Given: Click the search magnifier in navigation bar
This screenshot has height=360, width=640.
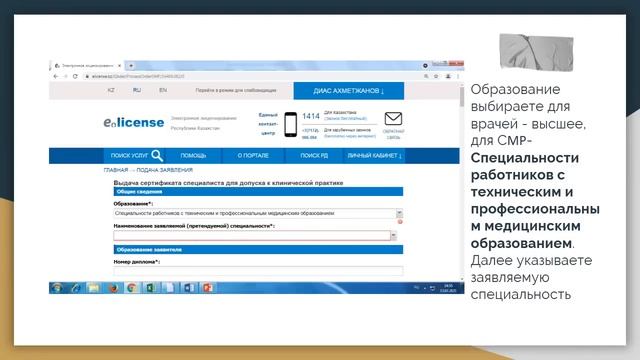Looking at the screenshot, I should click(x=157, y=156).
